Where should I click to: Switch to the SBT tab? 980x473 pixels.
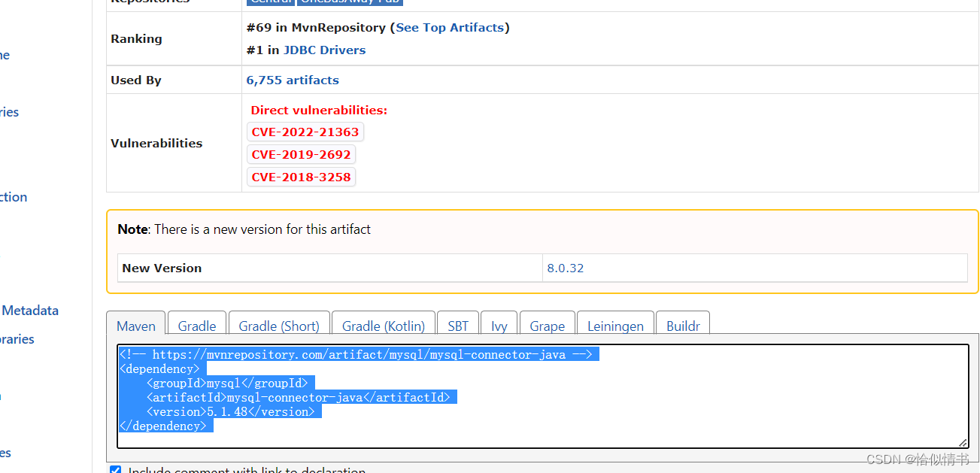[x=457, y=326]
